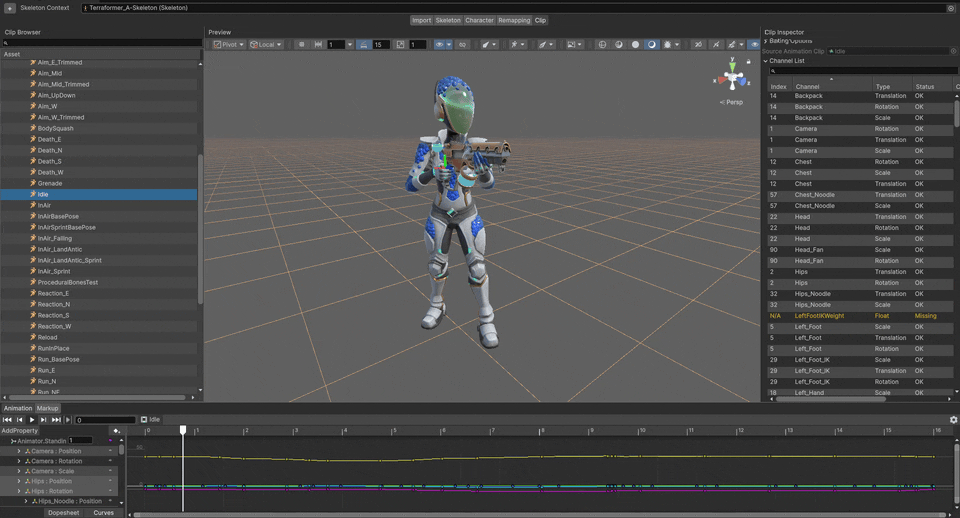Collapse the Channel List section
This screenshot has width=960, height=518.
766,61
